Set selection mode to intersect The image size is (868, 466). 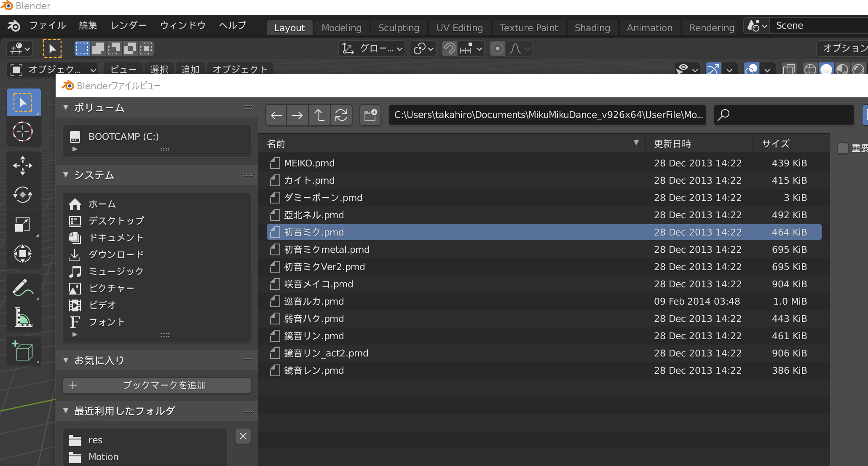pyautogui.click(x=146, y=48)
